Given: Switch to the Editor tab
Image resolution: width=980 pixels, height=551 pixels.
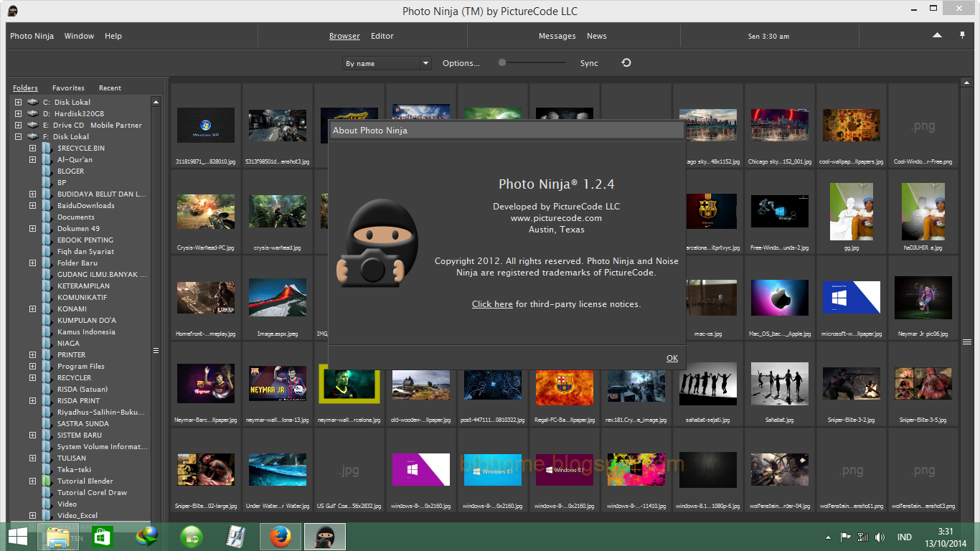Looking at the screenshot, I should (x=382, y=36).
